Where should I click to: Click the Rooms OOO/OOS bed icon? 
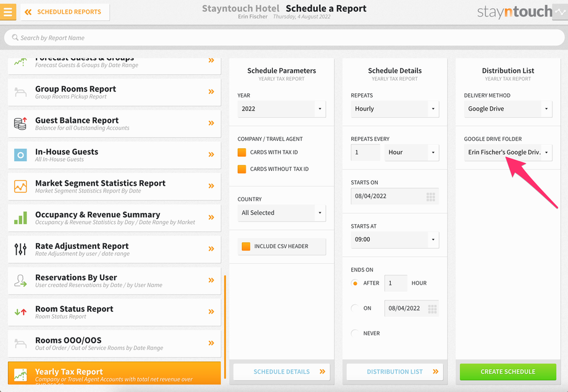20,343
